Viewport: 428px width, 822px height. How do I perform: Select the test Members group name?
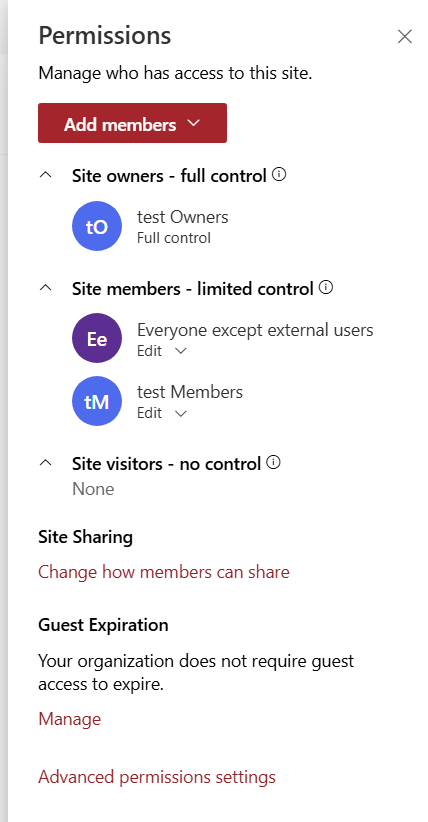tap(190, 392)
